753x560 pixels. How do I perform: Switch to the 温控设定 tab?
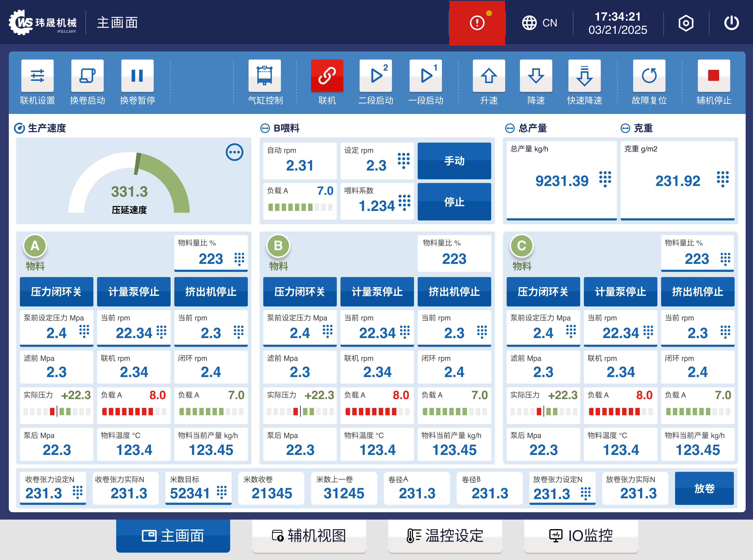point(445,536)
